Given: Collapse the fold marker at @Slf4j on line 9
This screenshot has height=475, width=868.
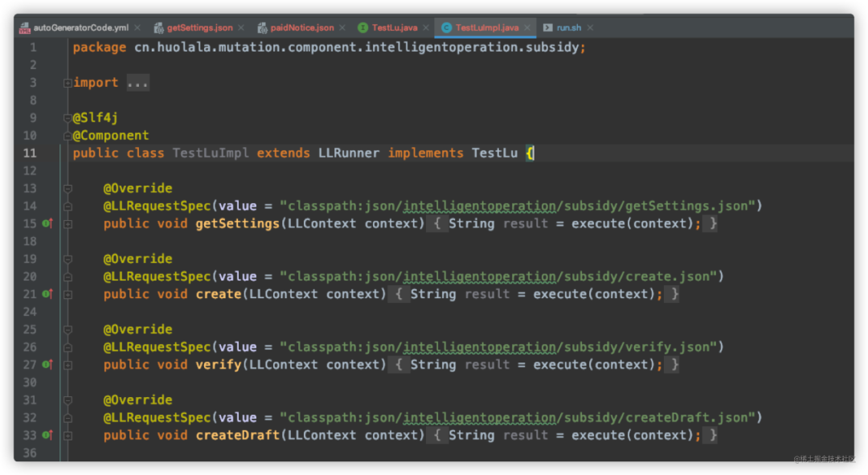Looking at the screenshot, I should pos(68,118).
